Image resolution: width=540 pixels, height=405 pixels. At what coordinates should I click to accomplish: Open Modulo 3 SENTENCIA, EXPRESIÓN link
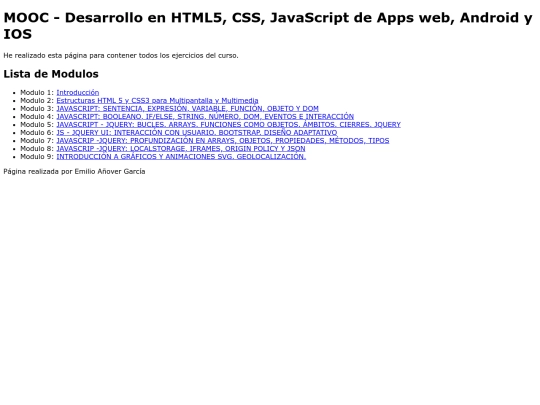[187, 108]
